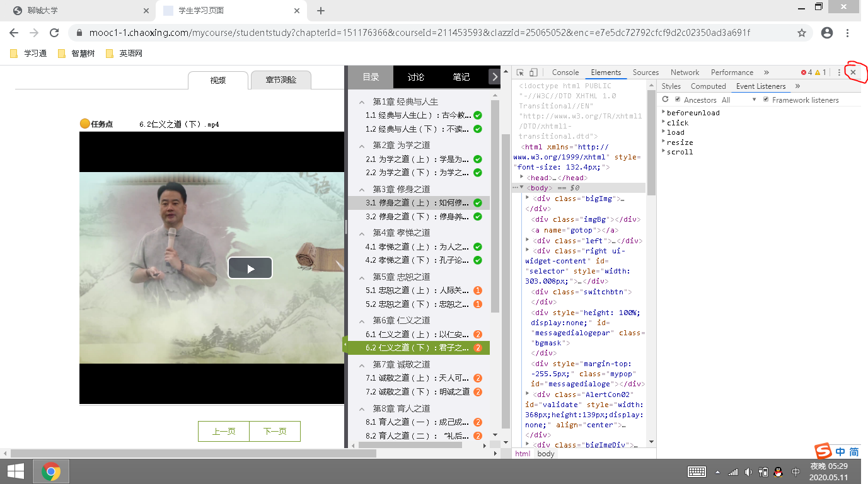Select the body breadcrumb in Elements panel
The height and width of the screenshot is (484, 868).
[546, 454]
